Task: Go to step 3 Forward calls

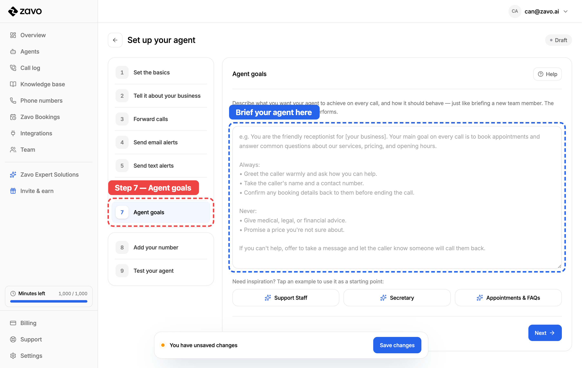Action: 161,119
